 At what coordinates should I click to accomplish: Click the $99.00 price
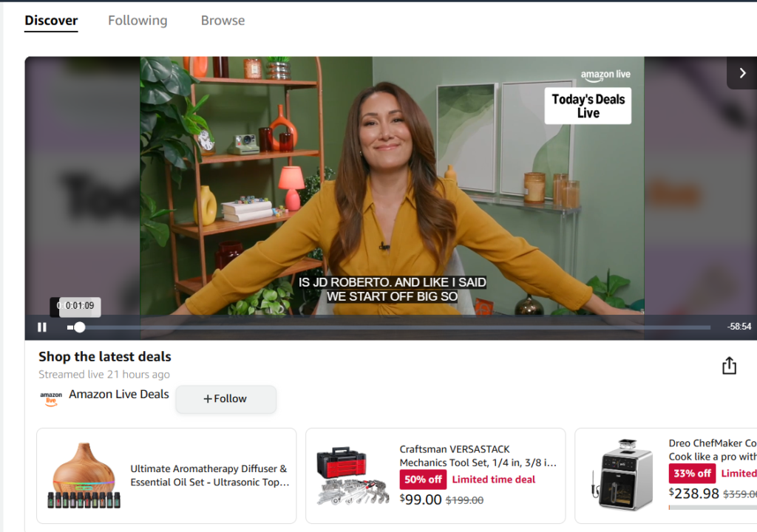[421, 499]
